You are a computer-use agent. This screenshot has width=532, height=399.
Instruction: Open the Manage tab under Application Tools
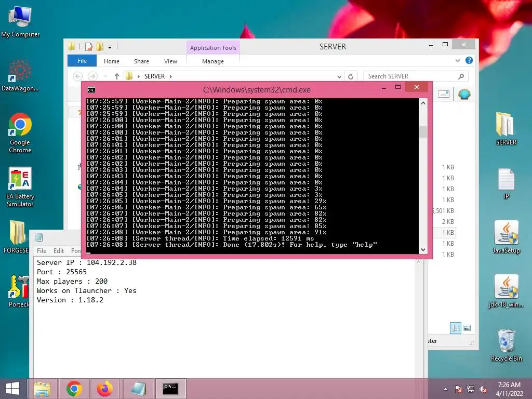pyautogui.click(x=213, y=61)
